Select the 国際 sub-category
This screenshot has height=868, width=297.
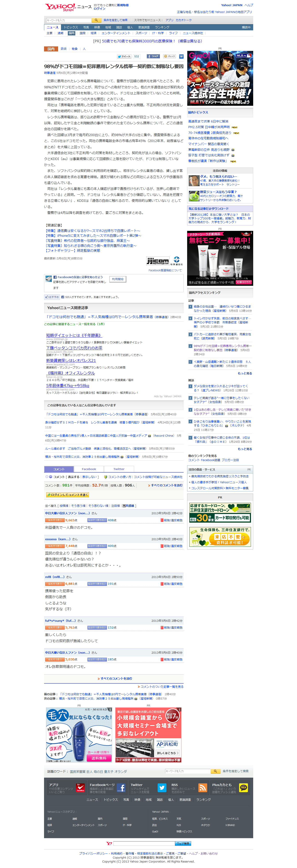[83, 33]
